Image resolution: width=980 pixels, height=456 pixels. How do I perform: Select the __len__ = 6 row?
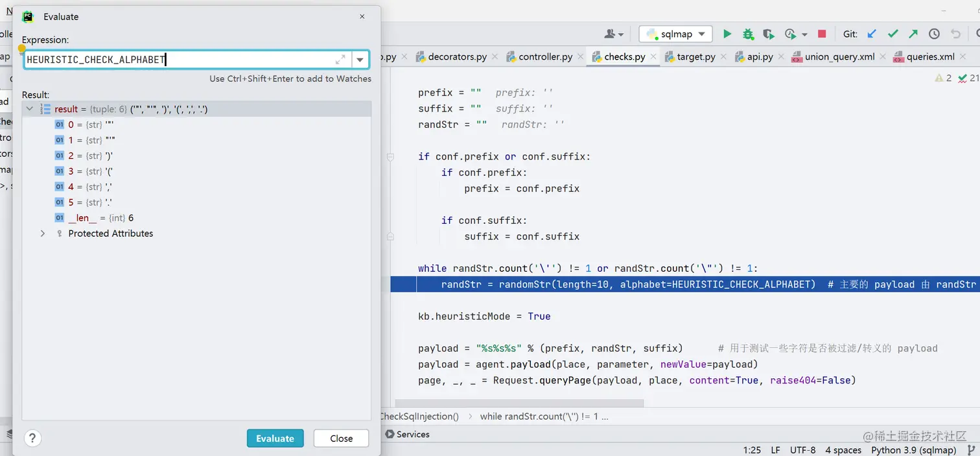click(x=196, y=218)
